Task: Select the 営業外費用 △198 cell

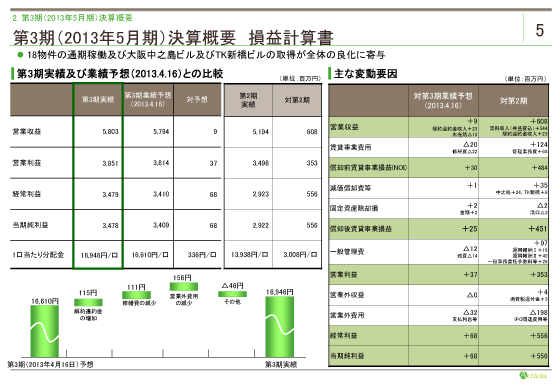Action: (513, 315)
